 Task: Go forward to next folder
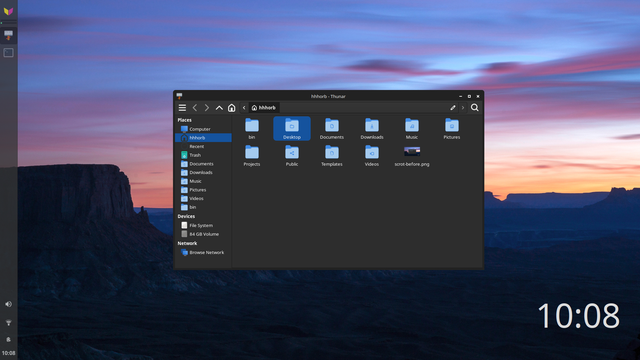tap(207, 108)
